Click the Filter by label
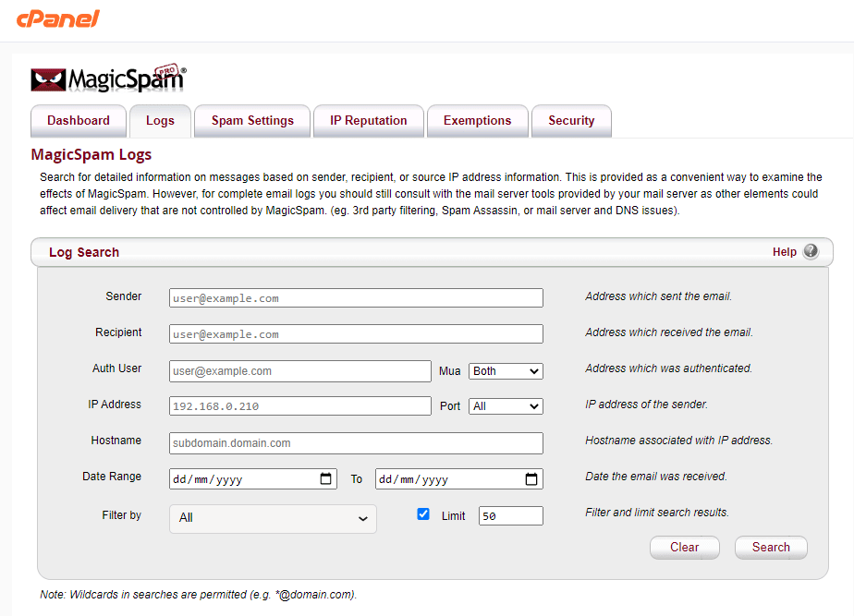The width and height of the screenshot is (854, 616). [121, 514]
